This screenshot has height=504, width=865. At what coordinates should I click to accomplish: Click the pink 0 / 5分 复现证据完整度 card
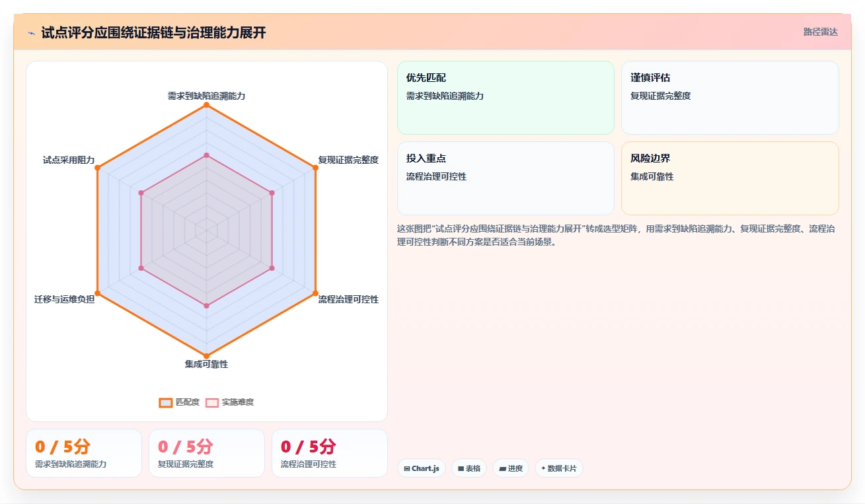tap(207, 453)
